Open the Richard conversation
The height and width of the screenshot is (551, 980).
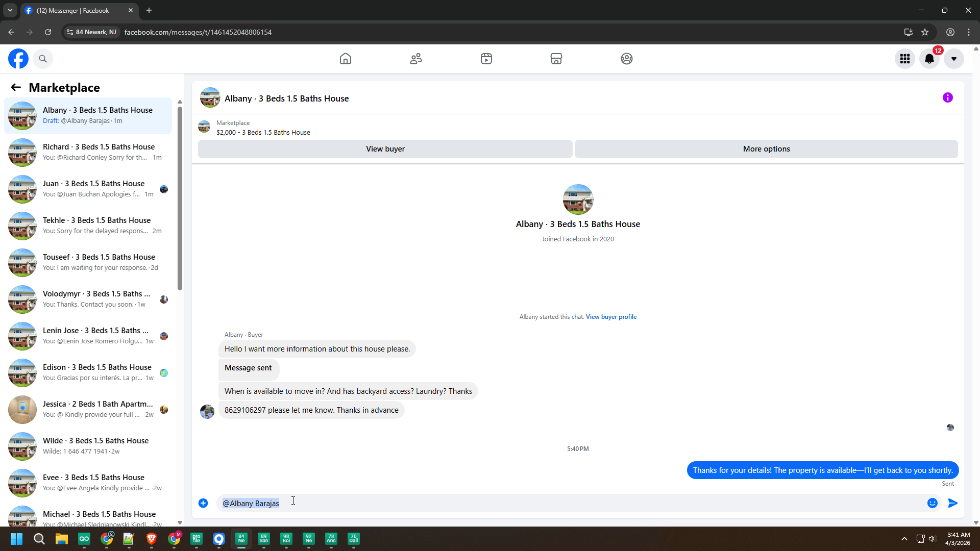(88, 153)
